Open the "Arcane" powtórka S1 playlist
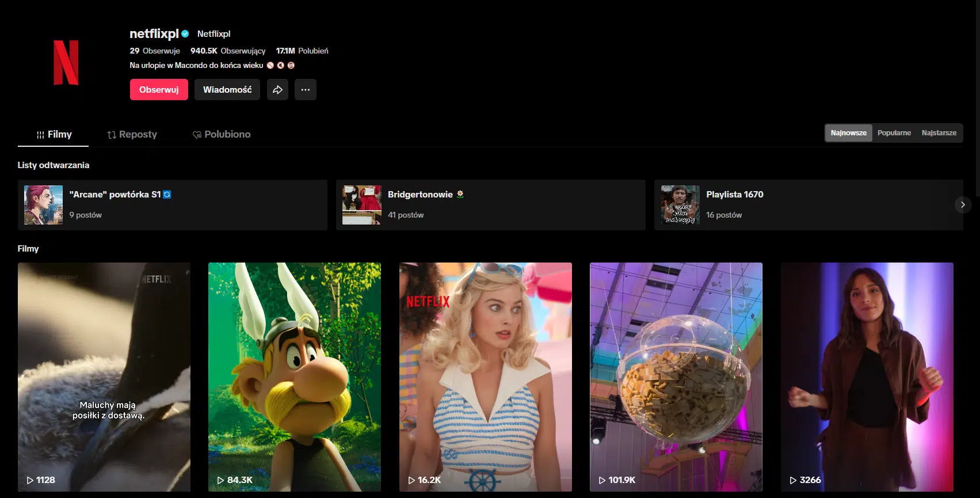The height and width of the screenshot is (498, 980). (173, 205)
